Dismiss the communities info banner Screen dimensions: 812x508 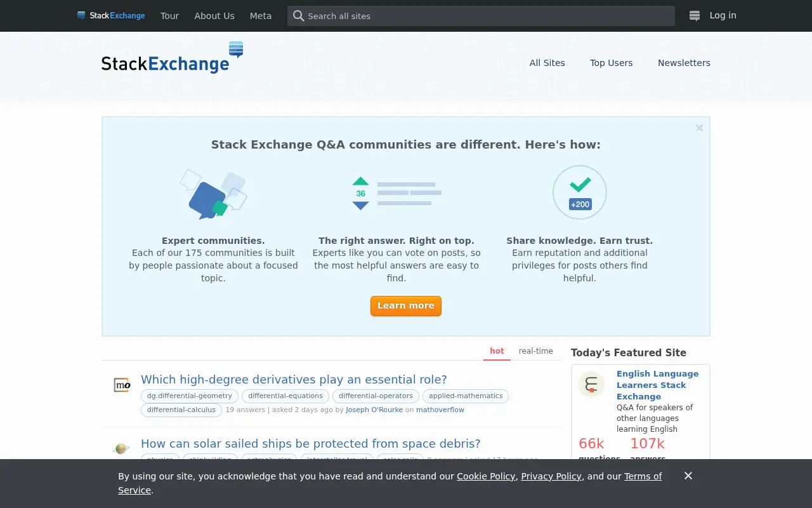pyautogui.click(x=699, y=128)
